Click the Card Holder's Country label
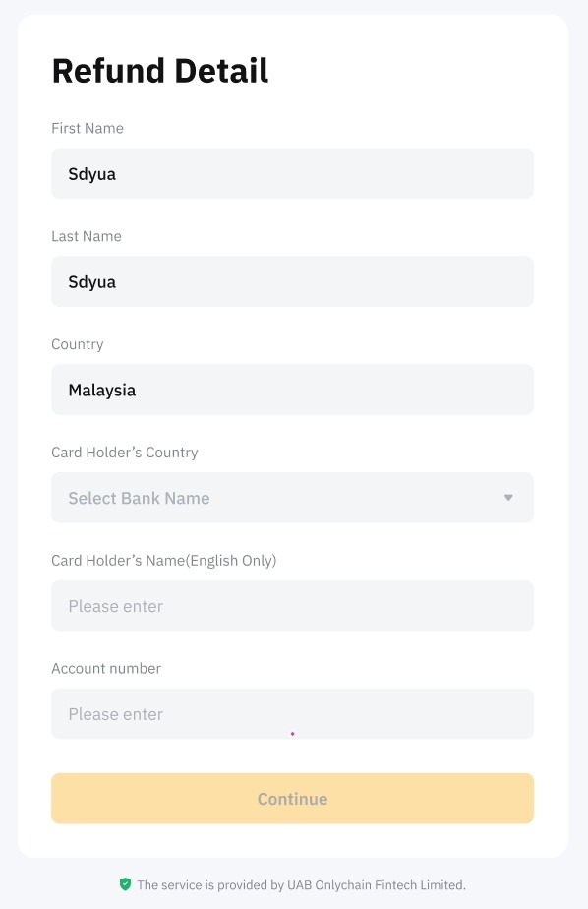 coord(125,453)
